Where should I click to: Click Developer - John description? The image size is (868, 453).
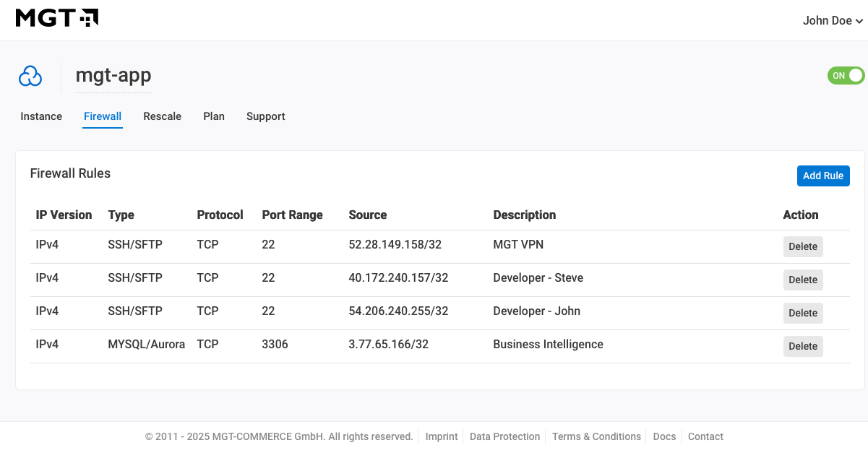point(537,311)
